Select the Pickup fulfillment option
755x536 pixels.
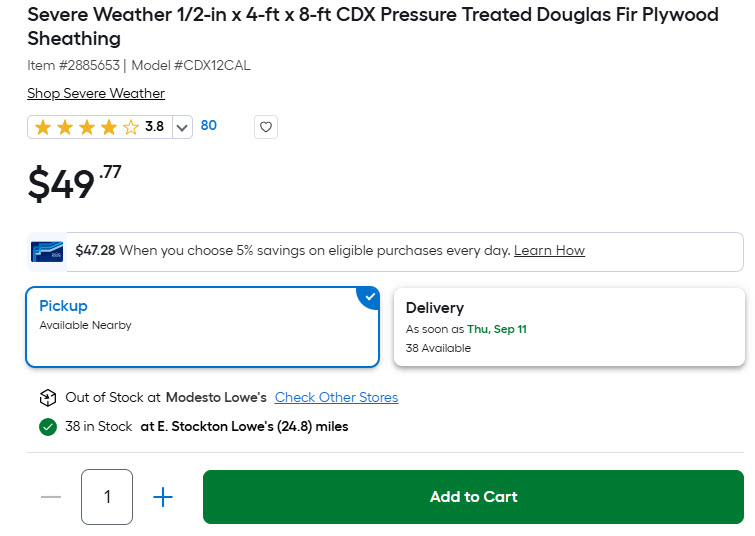(202, 327)
